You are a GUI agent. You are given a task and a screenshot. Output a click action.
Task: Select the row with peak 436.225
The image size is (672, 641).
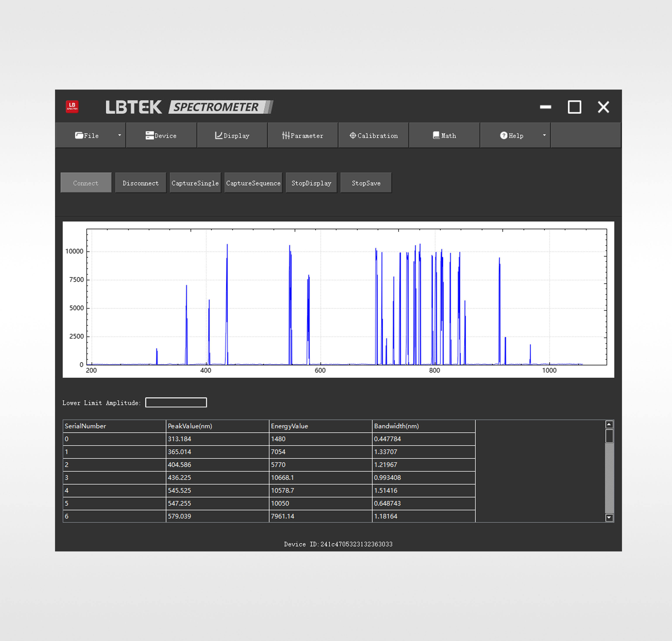217,477
